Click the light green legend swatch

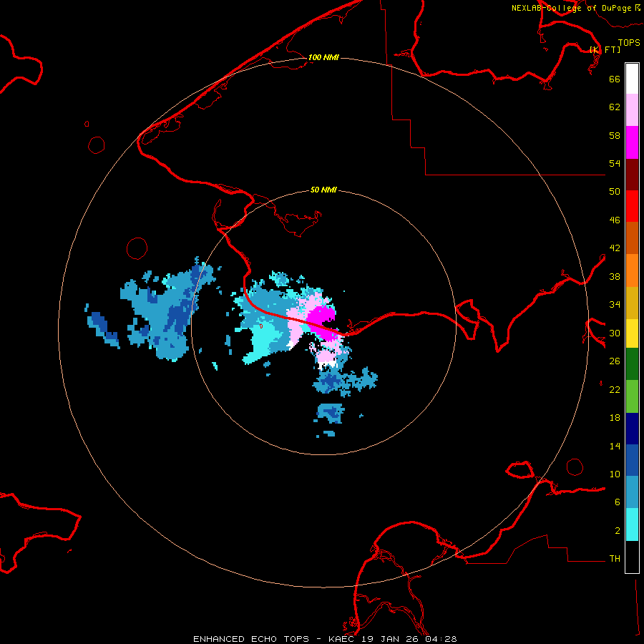[x=632, y=396]
